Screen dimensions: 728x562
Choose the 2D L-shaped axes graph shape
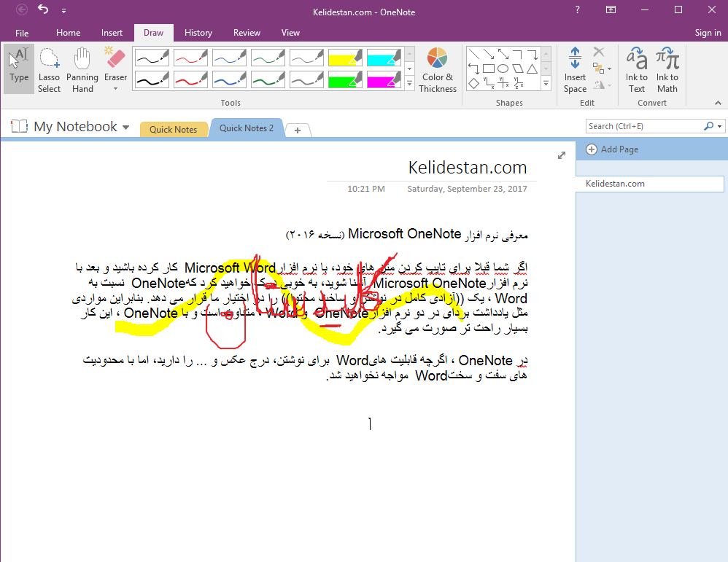pos(489,84)
